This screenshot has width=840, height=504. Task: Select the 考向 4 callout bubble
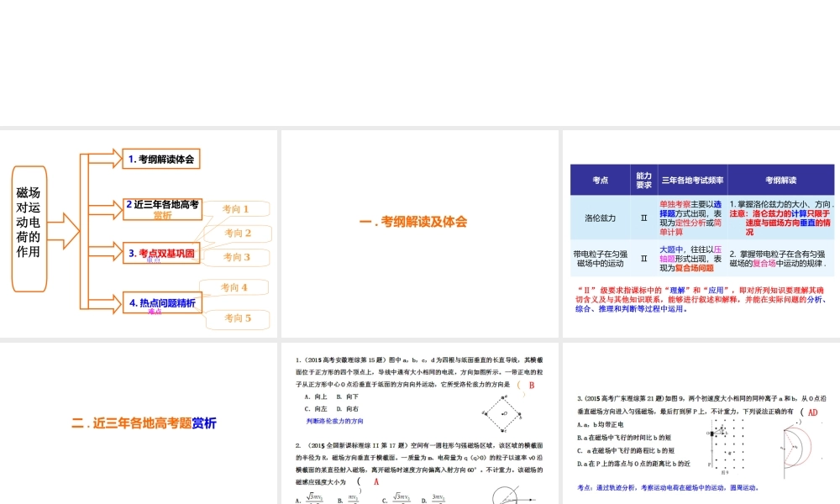coord(234,287)
